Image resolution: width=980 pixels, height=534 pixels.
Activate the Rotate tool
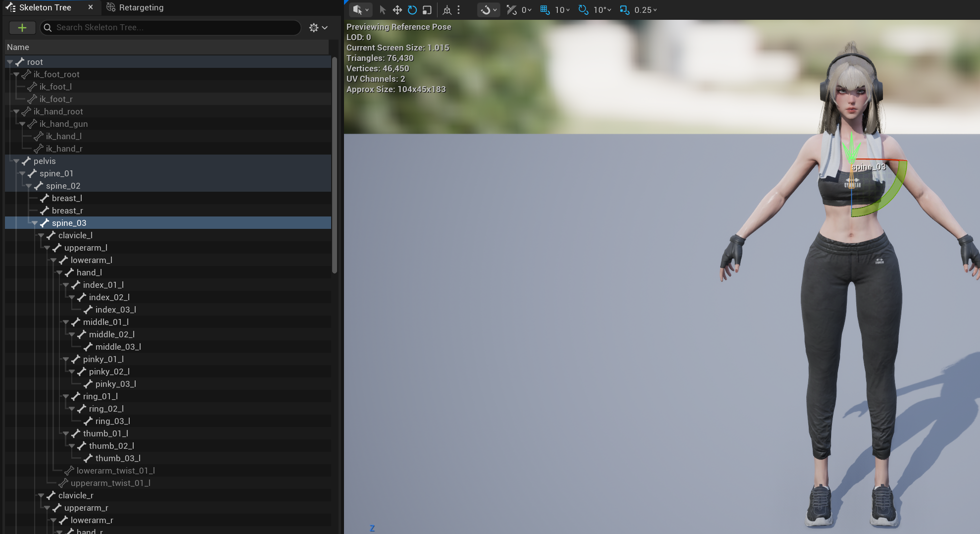coord(412,10)
